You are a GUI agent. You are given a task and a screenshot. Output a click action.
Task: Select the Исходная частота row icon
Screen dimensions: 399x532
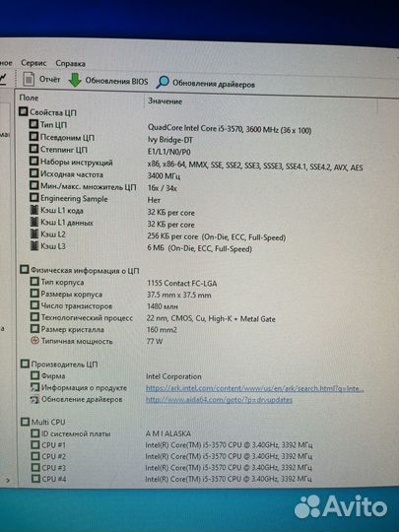[33, 173]
